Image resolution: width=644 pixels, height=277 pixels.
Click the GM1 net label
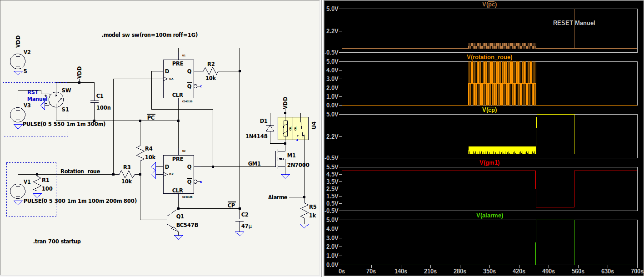click(254, 163)
